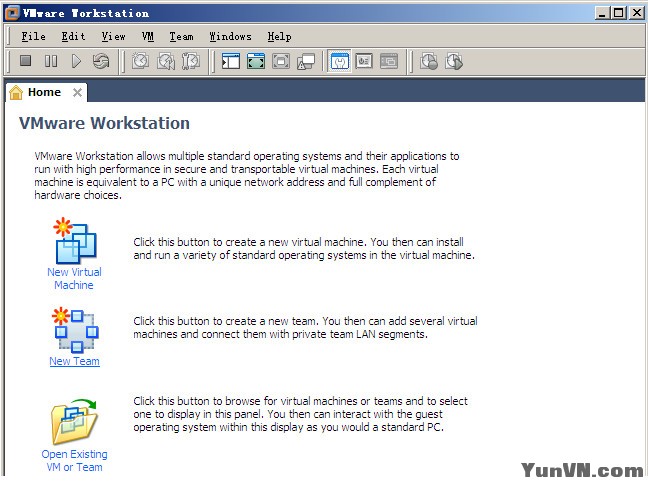The height and width of the screenshot is (483, 648).
Task: Click the VMware title bar logo icon
Action: (x=12, y=13)
